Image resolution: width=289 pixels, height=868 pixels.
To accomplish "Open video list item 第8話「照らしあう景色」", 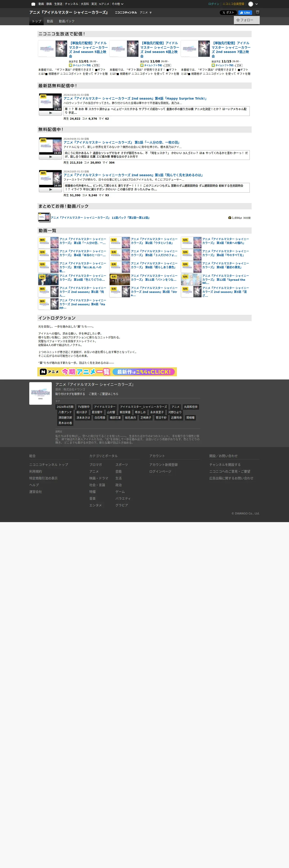I will point(154,265).
